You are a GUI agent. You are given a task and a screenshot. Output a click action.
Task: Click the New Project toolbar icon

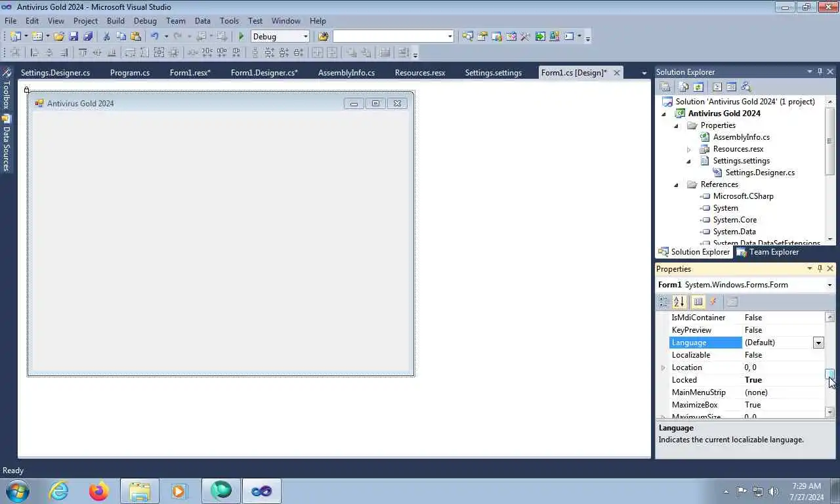pyautogui.click(x=15, y=36)
